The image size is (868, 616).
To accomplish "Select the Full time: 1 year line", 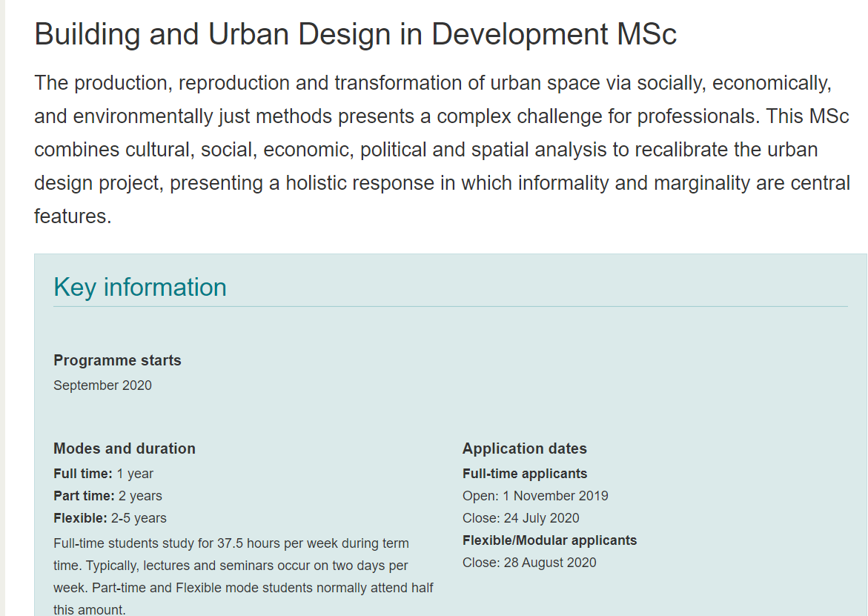I will click(x=103, y=474).
